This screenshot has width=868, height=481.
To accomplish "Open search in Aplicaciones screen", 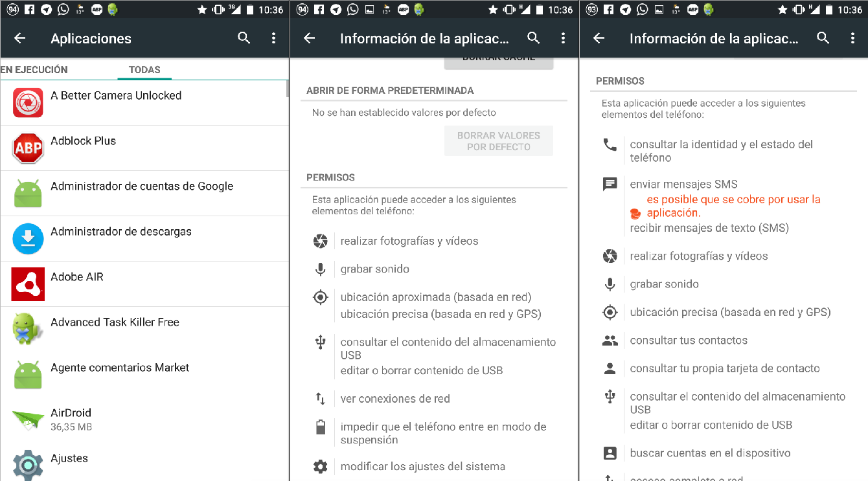I will (x=244, y=38).
